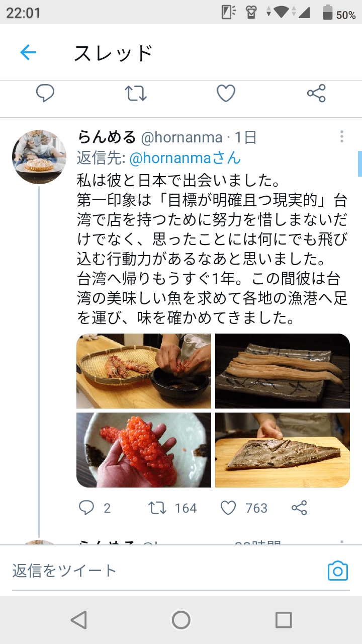This screenshot has width=362, height=644.
Task: Open らんめる's profile avatar
Action: pyautogui.click(x=39, y=157)
